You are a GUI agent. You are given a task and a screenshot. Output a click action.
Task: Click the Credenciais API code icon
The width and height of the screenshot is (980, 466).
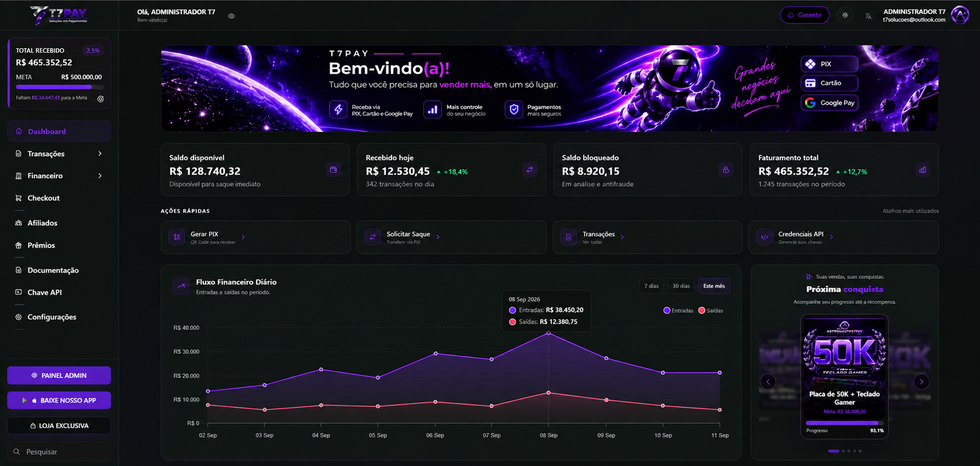click(x=764, y=237)
